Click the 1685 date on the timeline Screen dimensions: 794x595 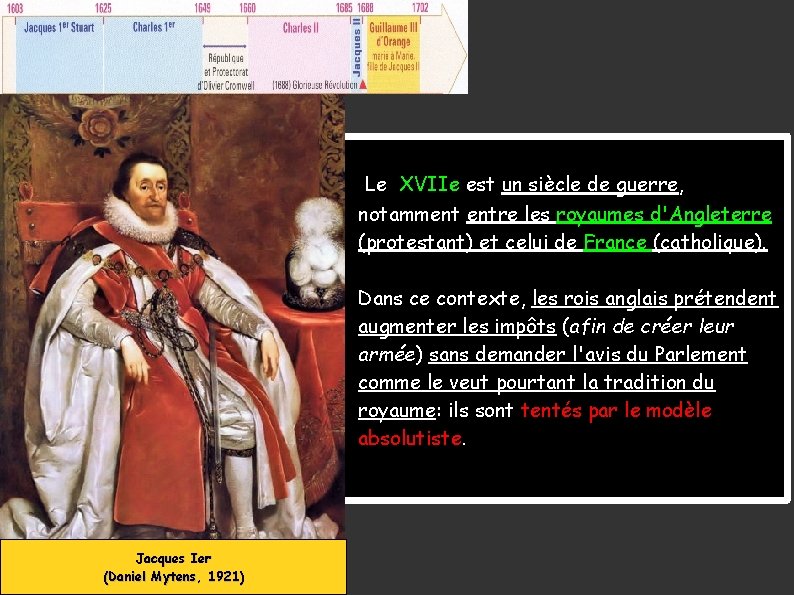click(344, 8)
